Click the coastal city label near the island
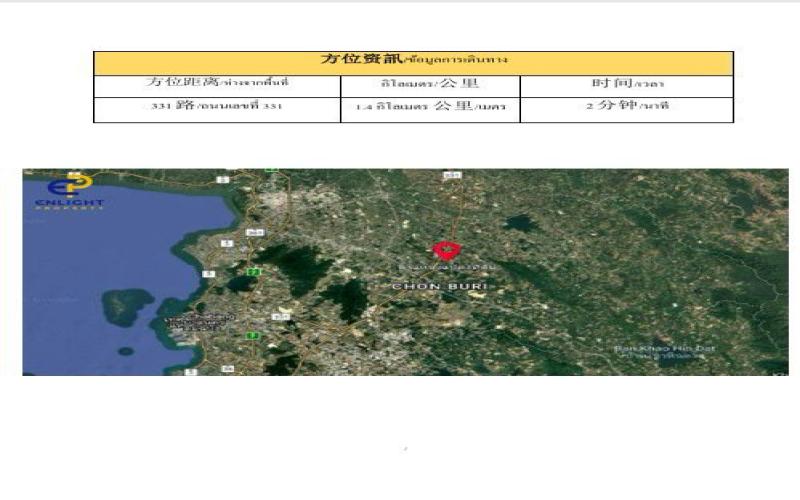 [200, 322]
